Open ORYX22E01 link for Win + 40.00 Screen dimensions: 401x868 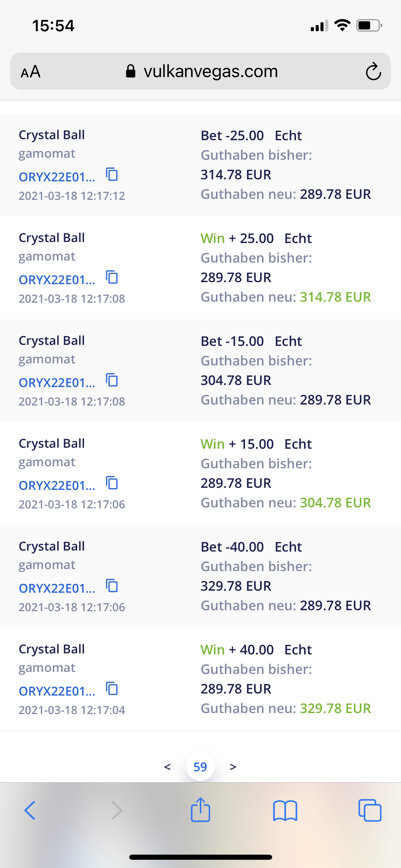[57, 691]
